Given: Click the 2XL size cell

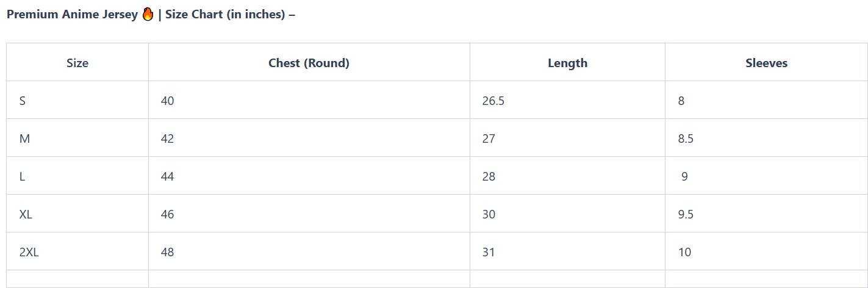Looking at the screenshot, I should (29, 252).
